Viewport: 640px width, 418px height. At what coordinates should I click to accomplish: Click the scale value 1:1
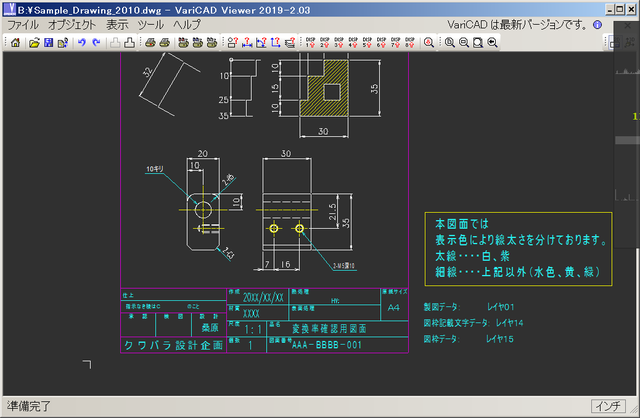pyautogui.click(x=253, y=329)
